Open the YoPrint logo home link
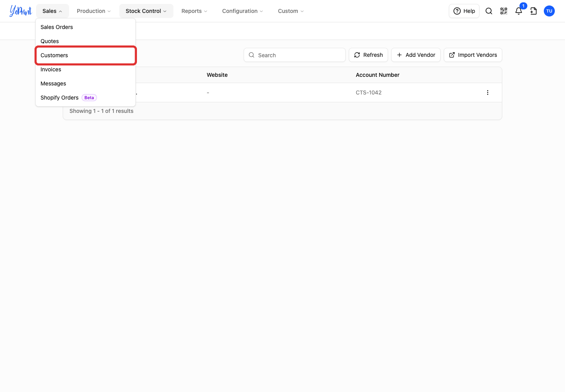 (x=21, y=11)
